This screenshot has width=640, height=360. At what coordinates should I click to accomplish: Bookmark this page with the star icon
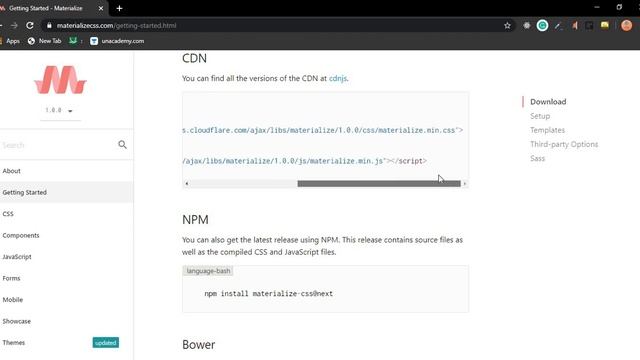coord(507,25)
